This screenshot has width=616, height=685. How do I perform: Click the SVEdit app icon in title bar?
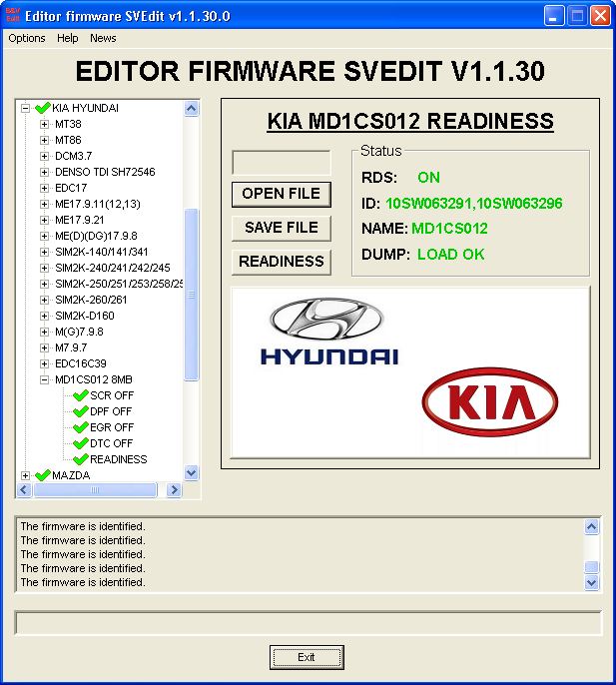13,15
